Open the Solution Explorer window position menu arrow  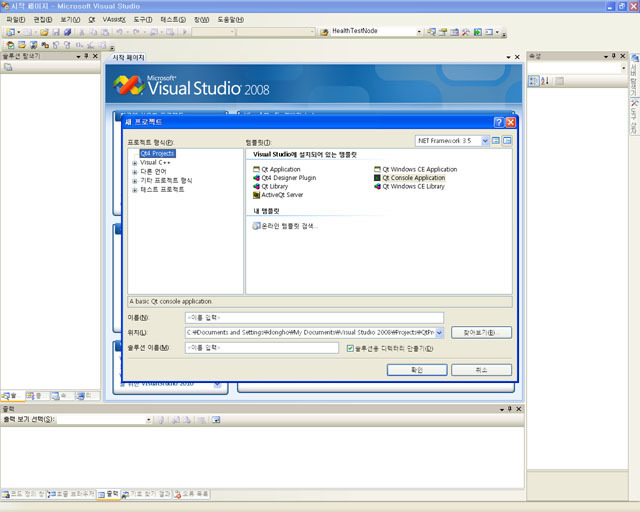point(78,56)
